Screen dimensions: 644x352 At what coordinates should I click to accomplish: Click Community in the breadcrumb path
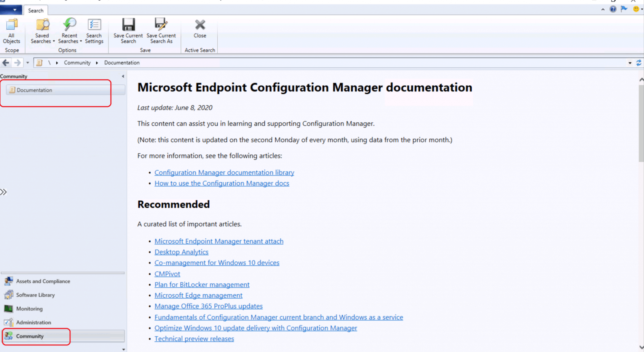tap(77, 62)
